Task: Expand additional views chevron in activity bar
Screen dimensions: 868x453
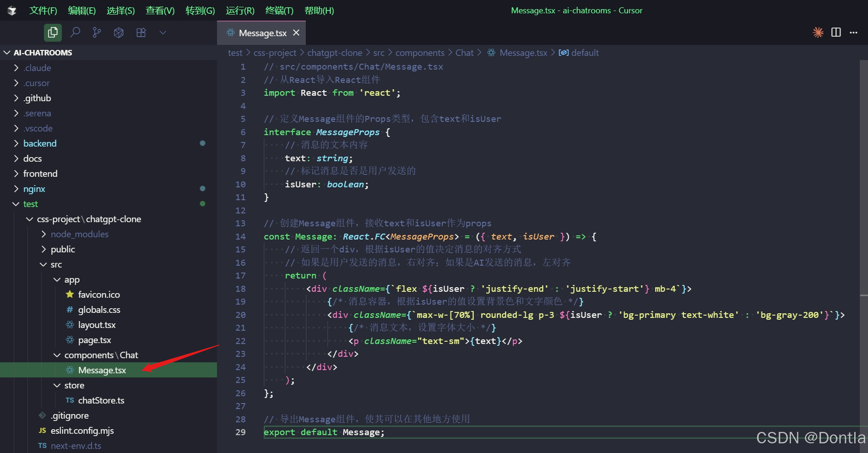Action: point(163,33)
